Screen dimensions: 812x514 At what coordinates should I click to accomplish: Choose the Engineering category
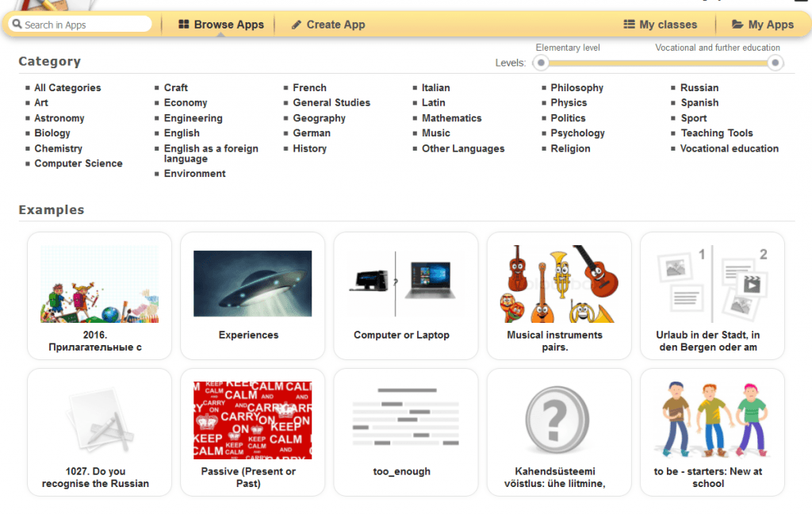pos(193,118)
